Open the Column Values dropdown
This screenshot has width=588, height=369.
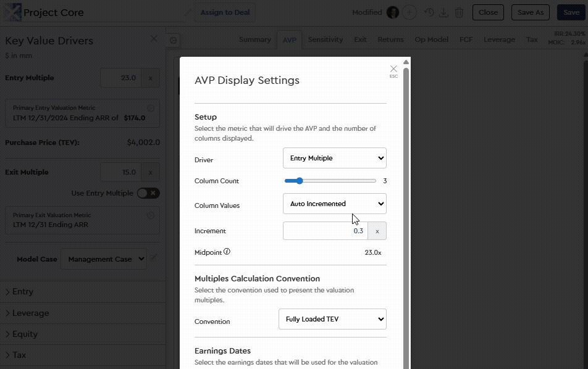coord(334,204)
